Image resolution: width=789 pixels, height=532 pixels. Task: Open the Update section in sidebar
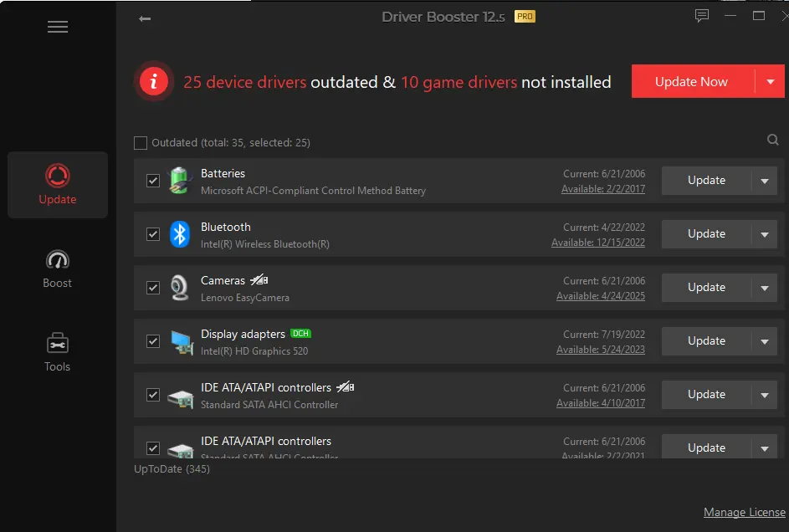click(x=58, y=185)
